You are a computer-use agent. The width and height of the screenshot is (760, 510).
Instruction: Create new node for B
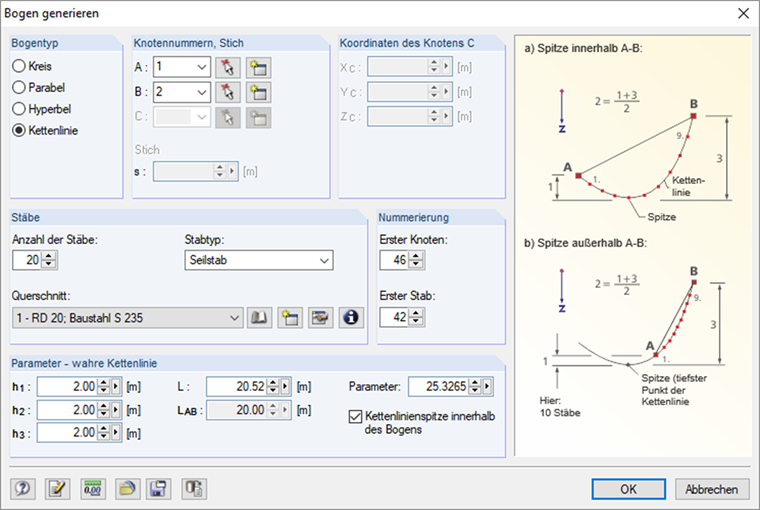pos(258,92)
